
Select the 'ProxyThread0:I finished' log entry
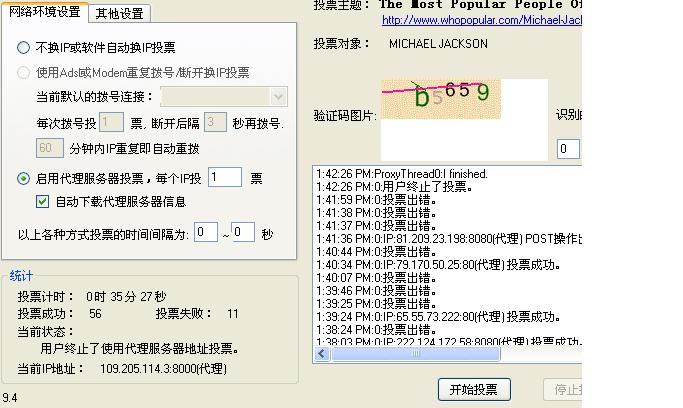coord(402,174)
